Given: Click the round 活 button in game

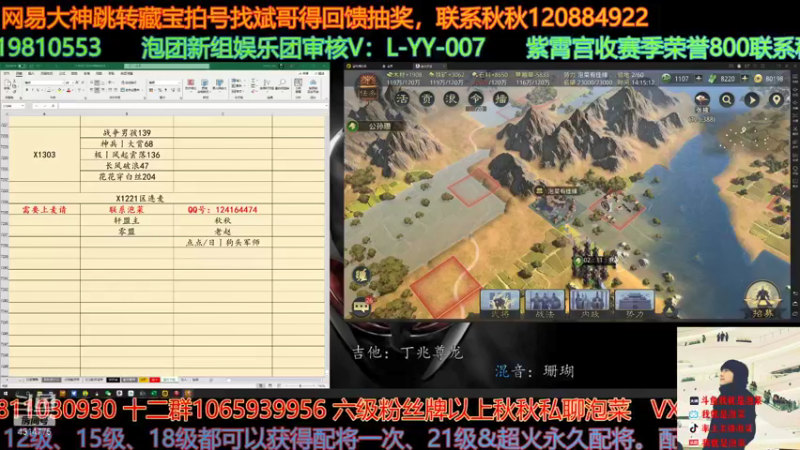Looking at the screenshot, I should pos(402,99).
